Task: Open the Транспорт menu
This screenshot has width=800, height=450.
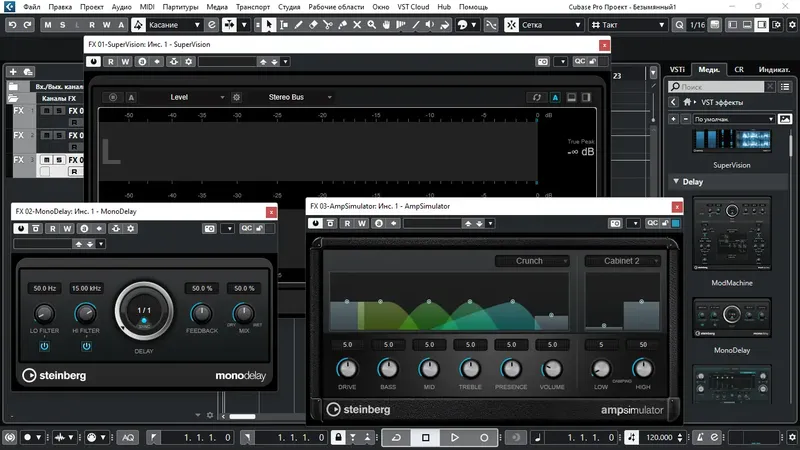Action: (253, 7)
